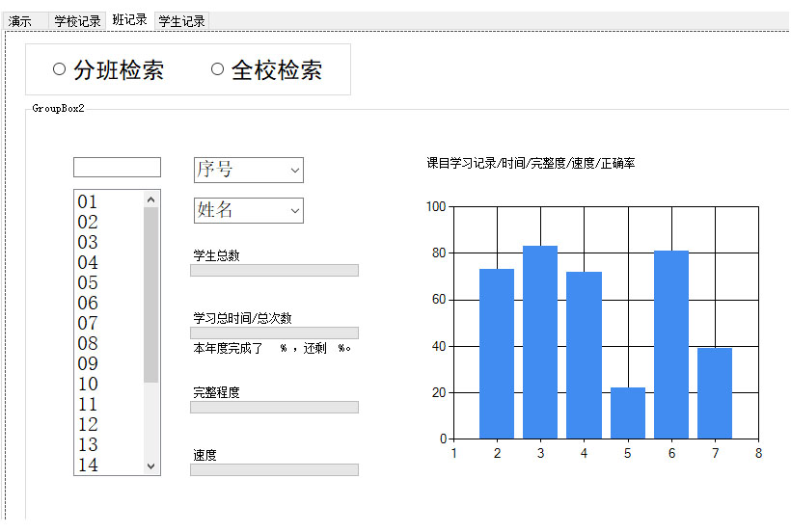Viewport: 791px width, 532px height.
Task: Select the 分班检索 radio button
Action: pyautogui.click(x=60, y=69)
